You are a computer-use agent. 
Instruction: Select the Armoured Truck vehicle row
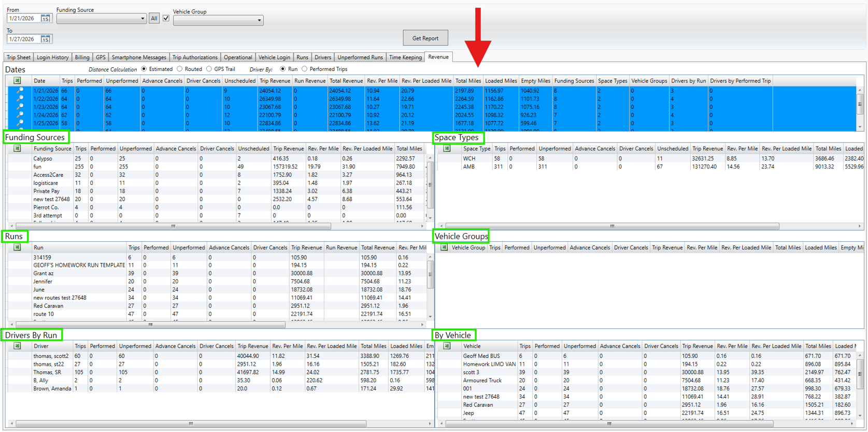pyautogui.click(x=648, y=380)
